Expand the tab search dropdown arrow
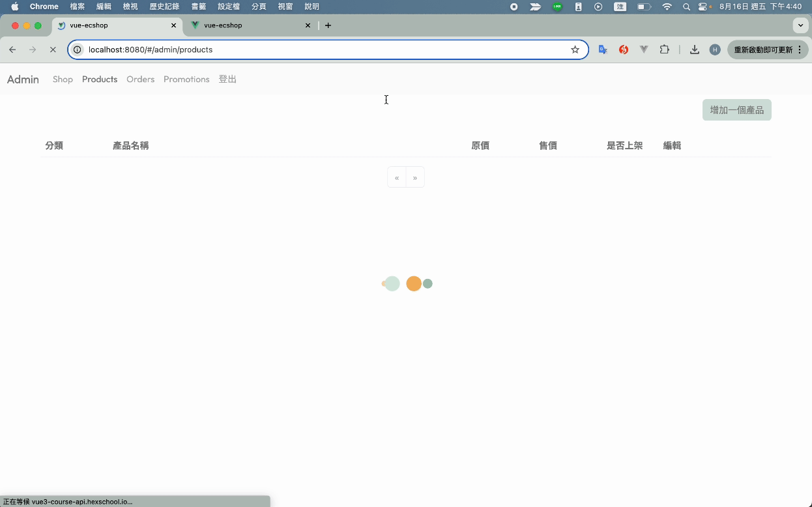 (800, 25)
